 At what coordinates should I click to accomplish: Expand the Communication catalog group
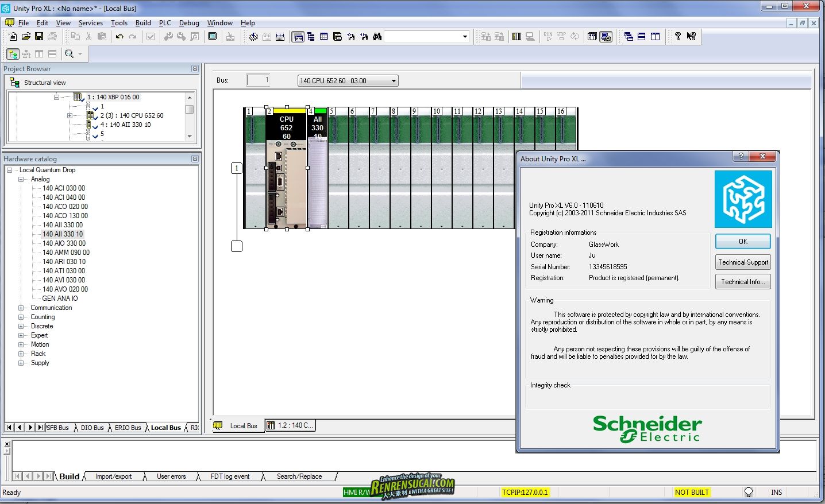pos(21,308)
